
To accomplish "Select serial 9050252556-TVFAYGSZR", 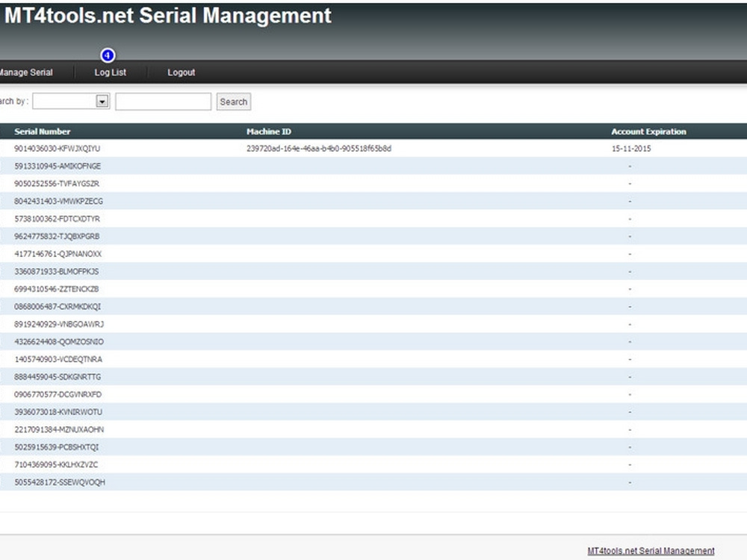I will coord(57,184).
